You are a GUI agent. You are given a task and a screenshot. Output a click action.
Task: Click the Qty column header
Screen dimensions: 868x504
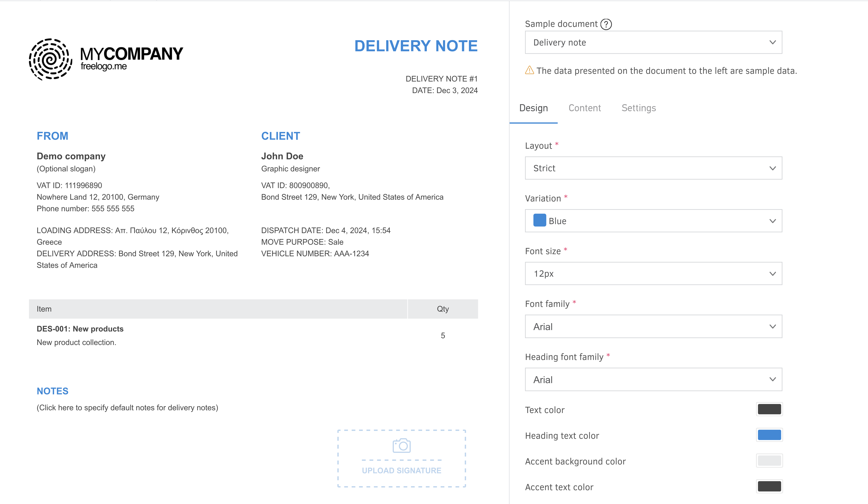[x=443, y=309]
